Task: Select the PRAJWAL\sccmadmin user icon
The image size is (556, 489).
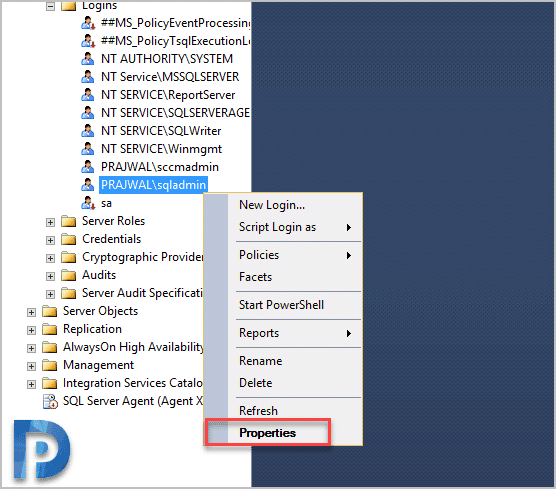Action: coord(88,167)
